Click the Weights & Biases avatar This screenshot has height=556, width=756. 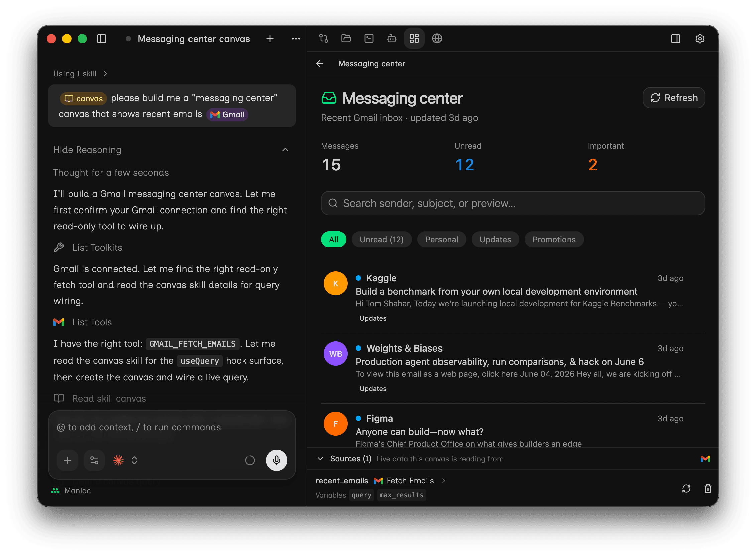335,354
